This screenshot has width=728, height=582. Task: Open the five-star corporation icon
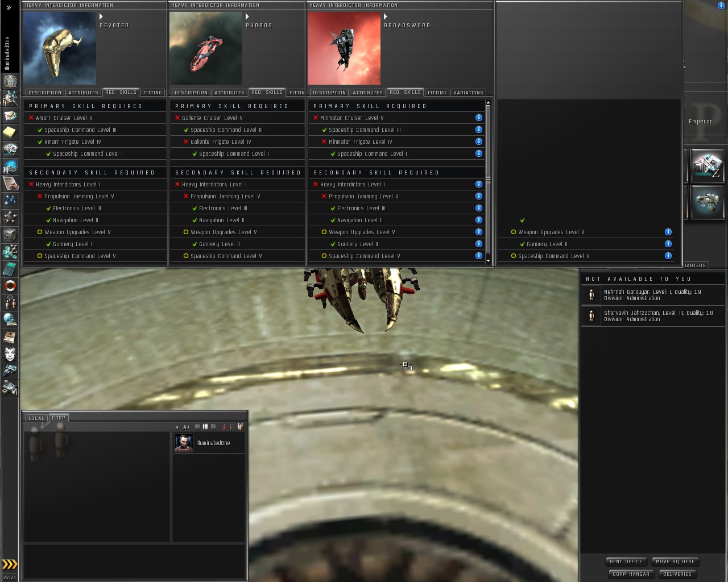(x=10, y=218)
